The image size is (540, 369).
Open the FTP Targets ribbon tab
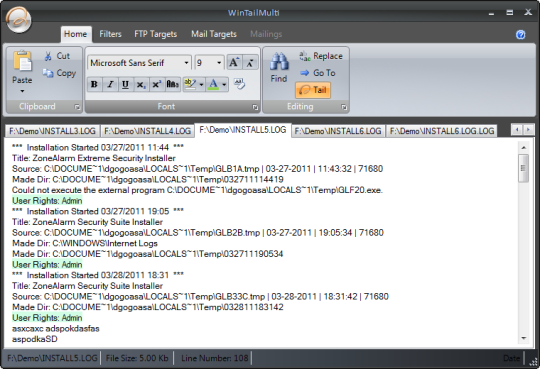[x=156, y=34]
